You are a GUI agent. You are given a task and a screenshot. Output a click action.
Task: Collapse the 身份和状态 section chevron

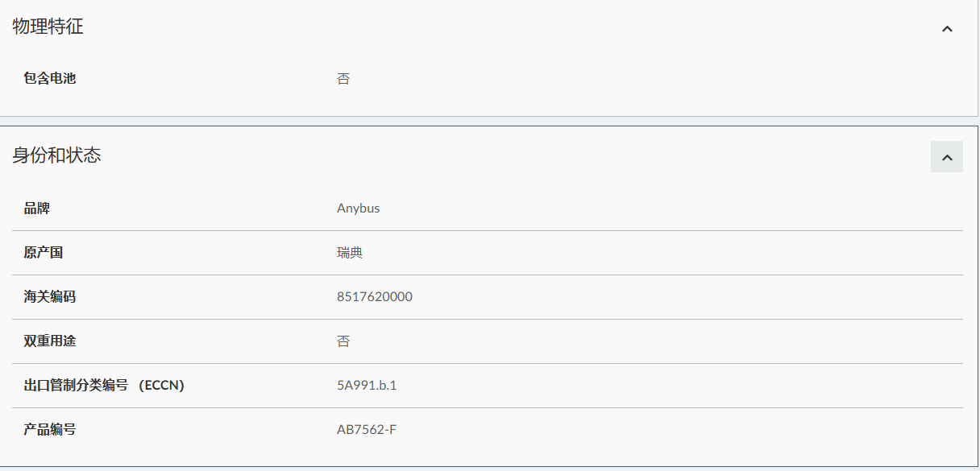tap(947, 157)
